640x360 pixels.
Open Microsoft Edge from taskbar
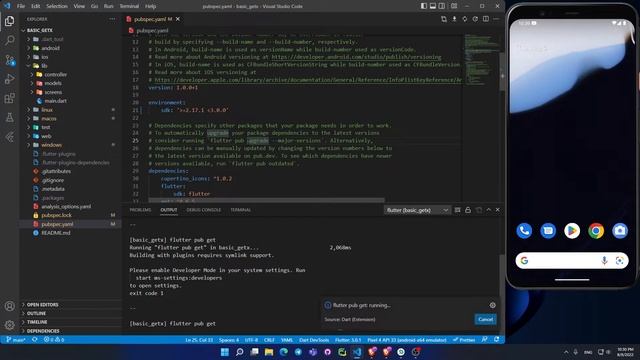(x=284, y=352)
